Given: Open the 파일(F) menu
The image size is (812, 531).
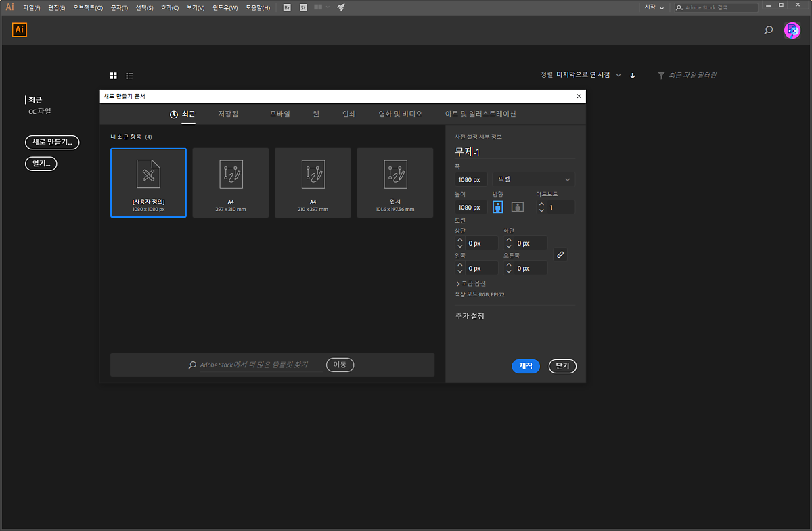Looking at the screenshot, I should pyautogui.click(x=31, y=7).
